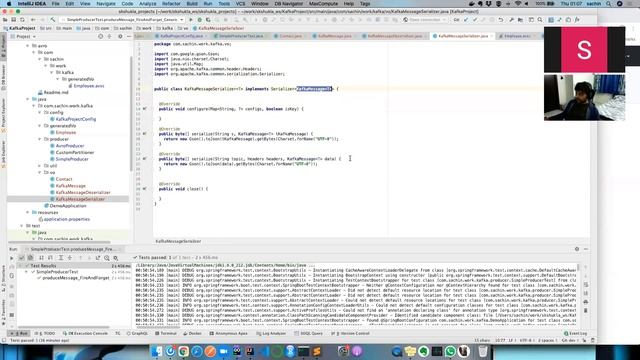Click KafkaMessageSerializer breadcrumb below editor
This screenshot has width=640, height=360.
coord(178,241)
